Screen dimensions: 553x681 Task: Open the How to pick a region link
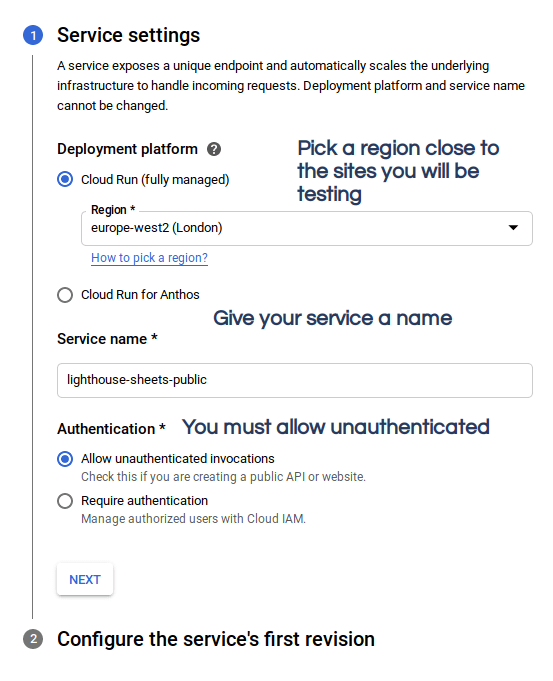149,258
